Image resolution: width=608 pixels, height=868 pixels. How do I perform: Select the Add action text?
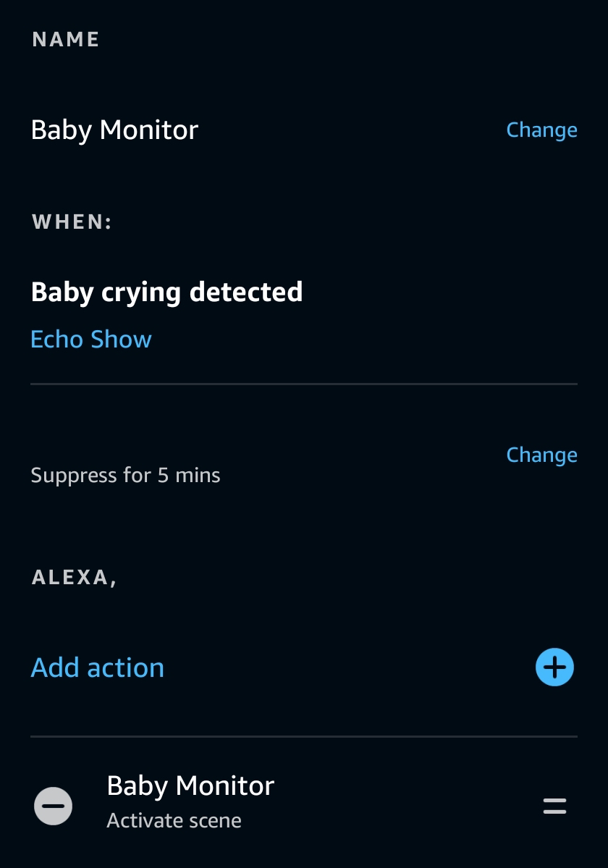click(x=98, y=667)
